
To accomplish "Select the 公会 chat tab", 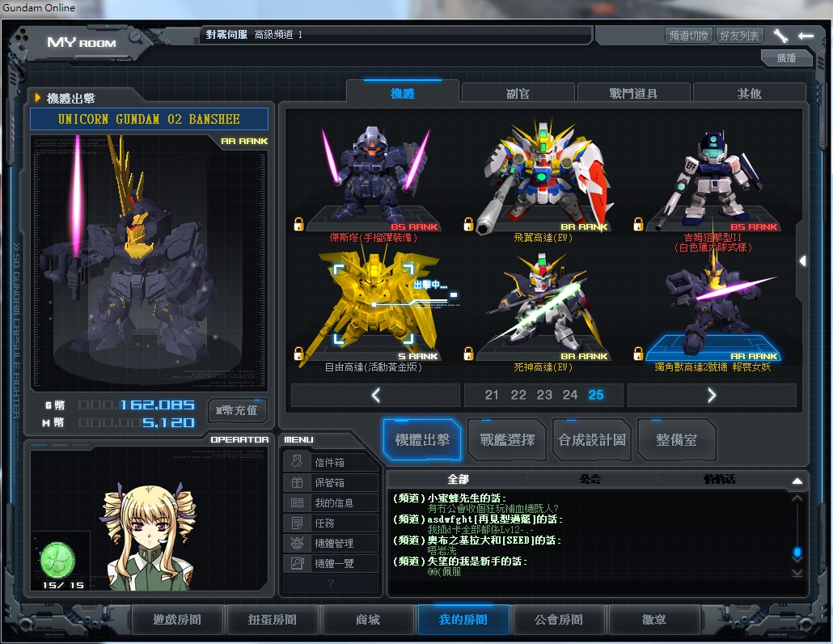I will [590, 479].
